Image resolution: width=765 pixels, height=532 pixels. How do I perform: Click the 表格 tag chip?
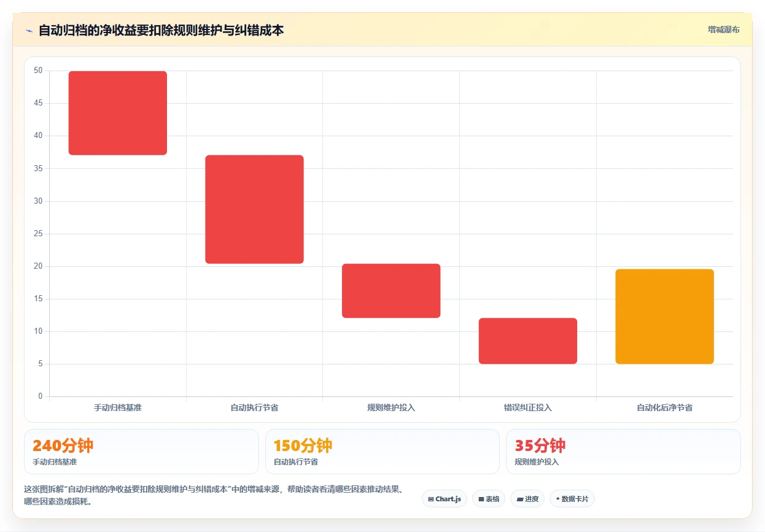pos(489,499)
